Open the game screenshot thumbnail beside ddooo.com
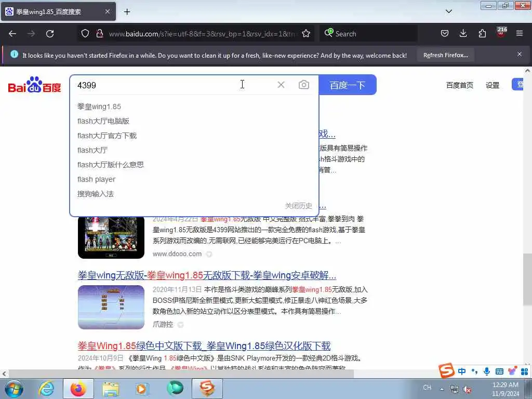Viewport: 532px width, 399px height. (111, 237)
